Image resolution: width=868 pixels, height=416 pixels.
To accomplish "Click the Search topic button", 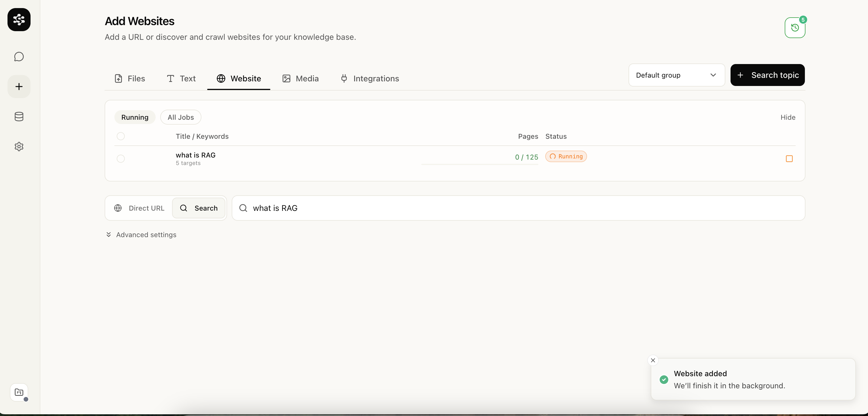I will pos(768,75).
